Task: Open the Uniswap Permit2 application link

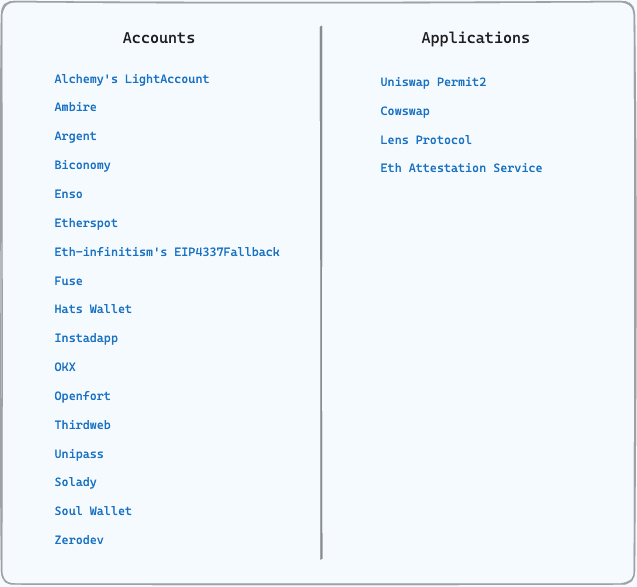Action: click(433, 82)
